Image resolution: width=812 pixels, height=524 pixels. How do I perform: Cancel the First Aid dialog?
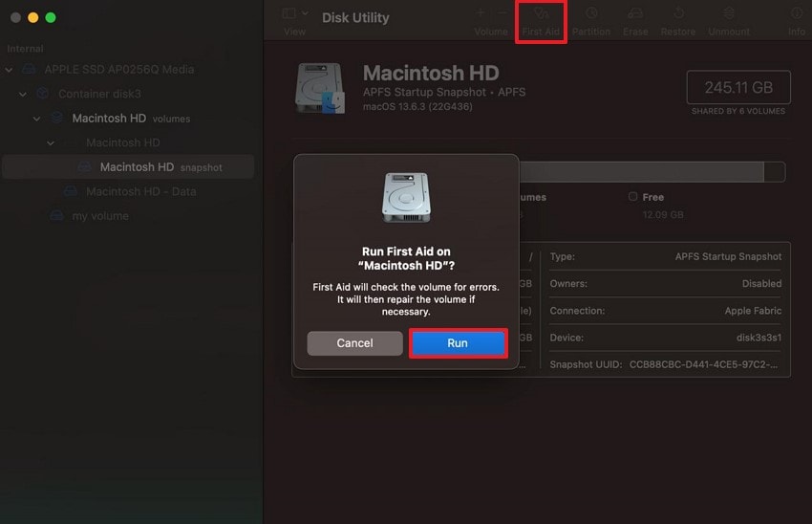click(x=354, y=343)
